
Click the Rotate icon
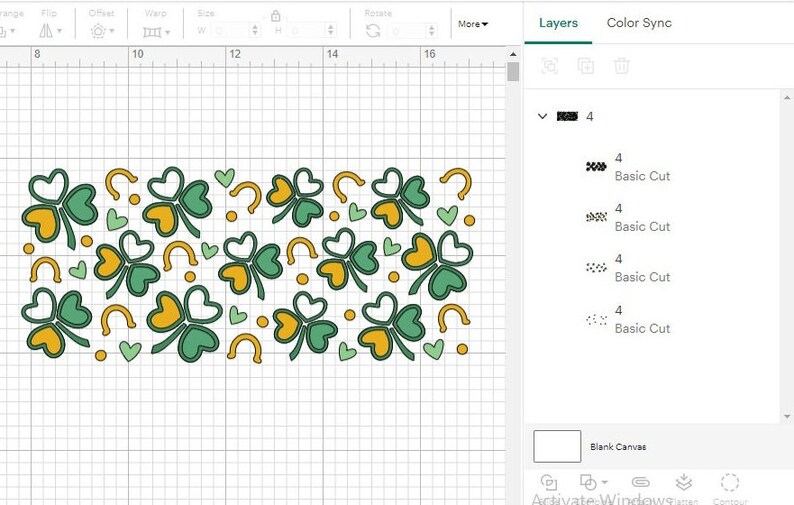tap(373, 31)
